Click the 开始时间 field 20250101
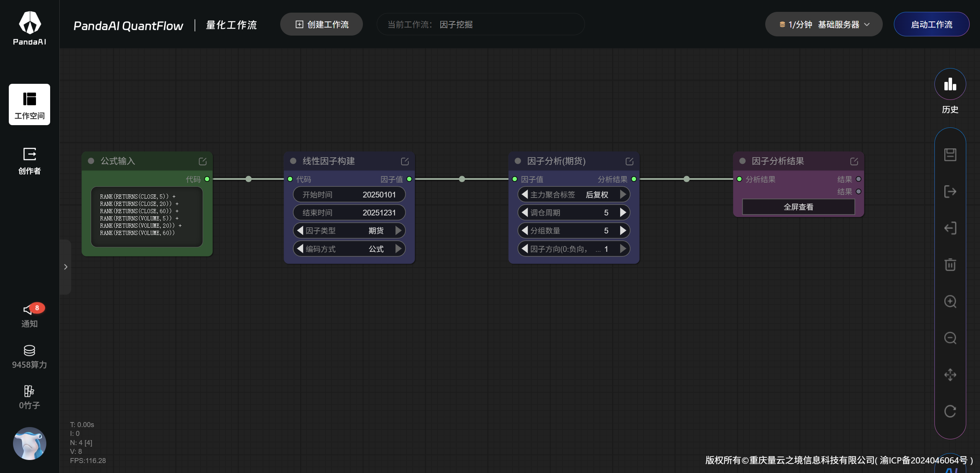Screen dimensions: 980x473 point(349,194)
